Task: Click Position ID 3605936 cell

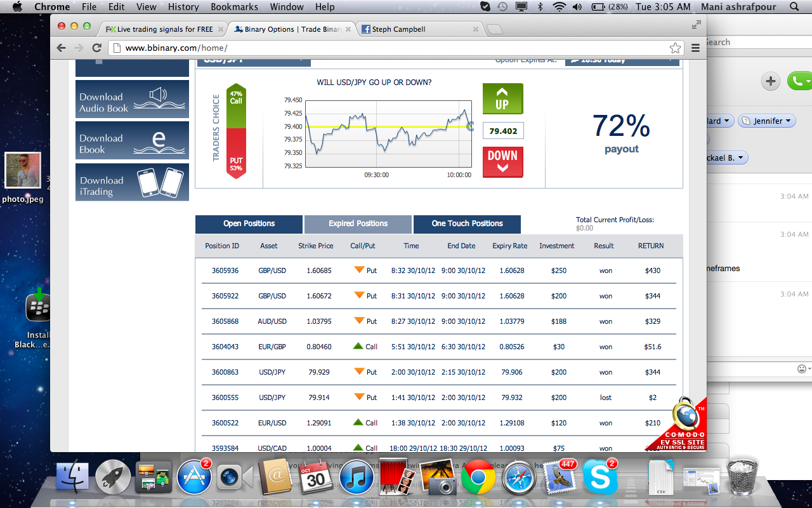Action: 225,271
